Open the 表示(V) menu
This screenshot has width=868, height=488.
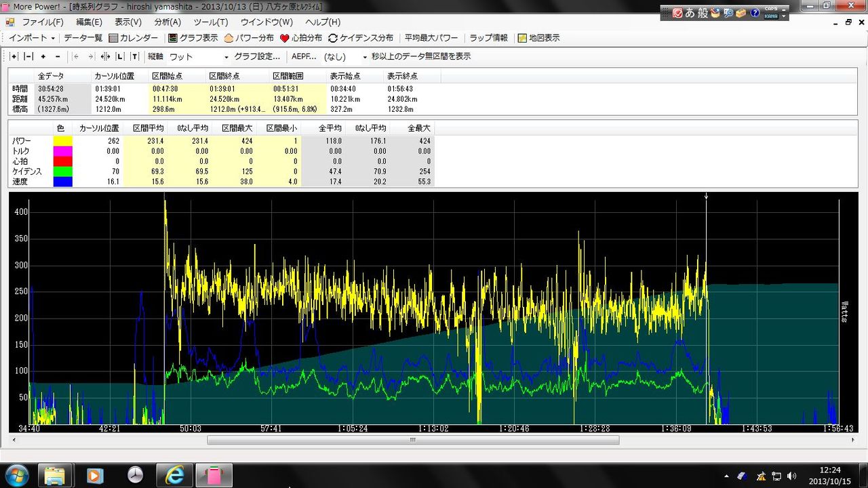click(128, 22)
